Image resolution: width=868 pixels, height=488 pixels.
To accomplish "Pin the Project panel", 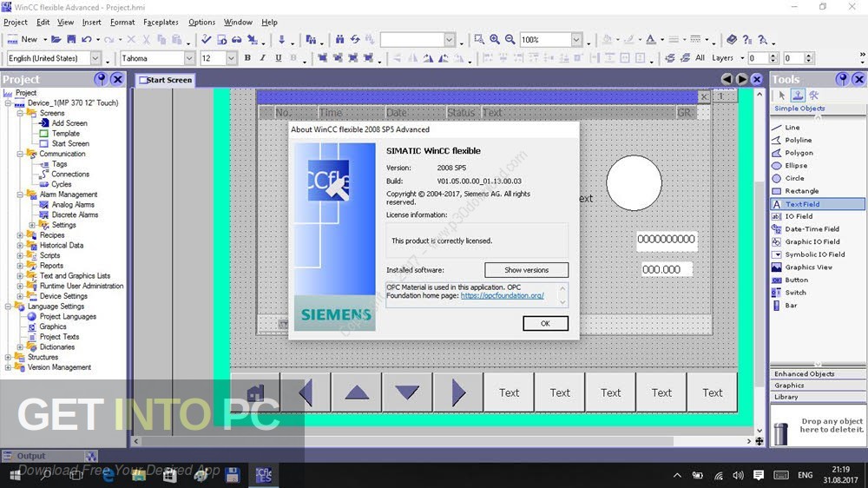I will 101,79.
